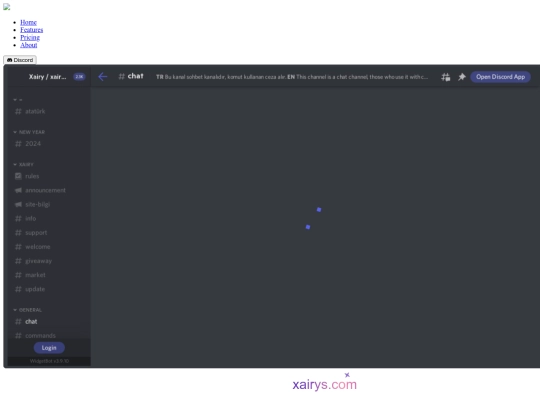The image size is (540, 405).
Task: Click the channel topic text in header
Action: point(292,77)
